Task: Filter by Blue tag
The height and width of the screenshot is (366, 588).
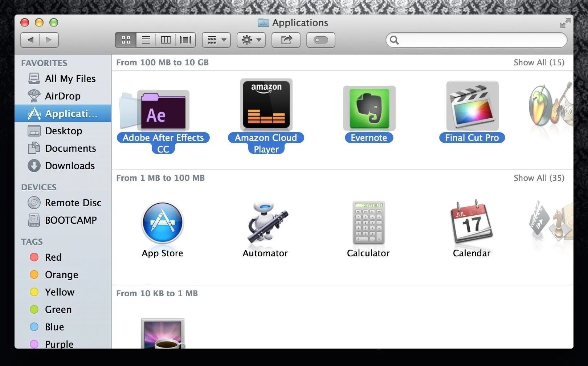Action: (x=63, y=327)
